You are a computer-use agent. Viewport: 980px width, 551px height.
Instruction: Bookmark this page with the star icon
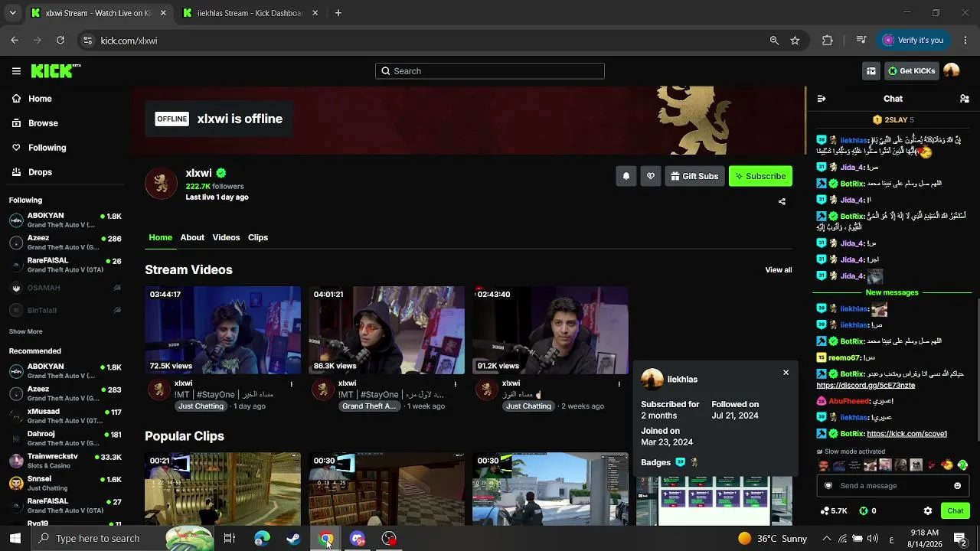click(795, 41)
